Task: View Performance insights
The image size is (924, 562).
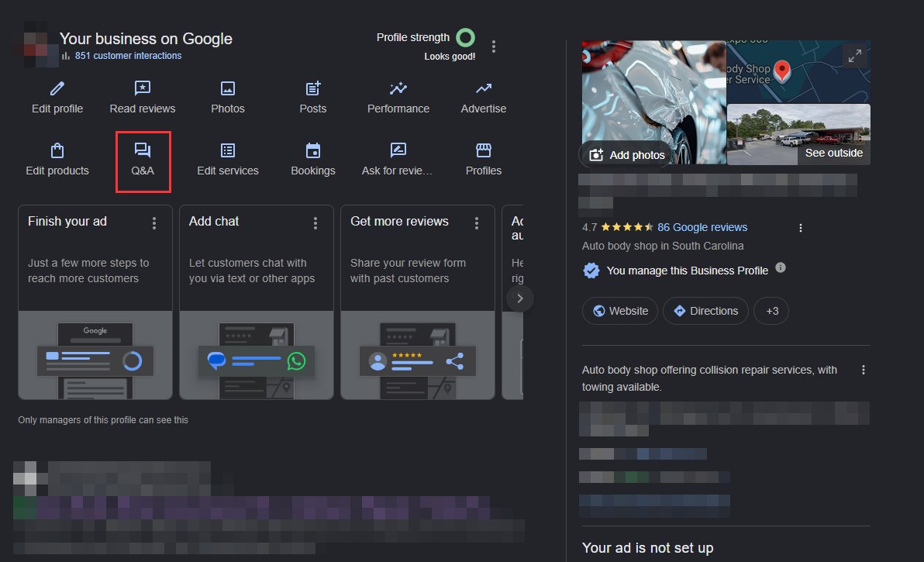Action: click(x=398, y=98)
